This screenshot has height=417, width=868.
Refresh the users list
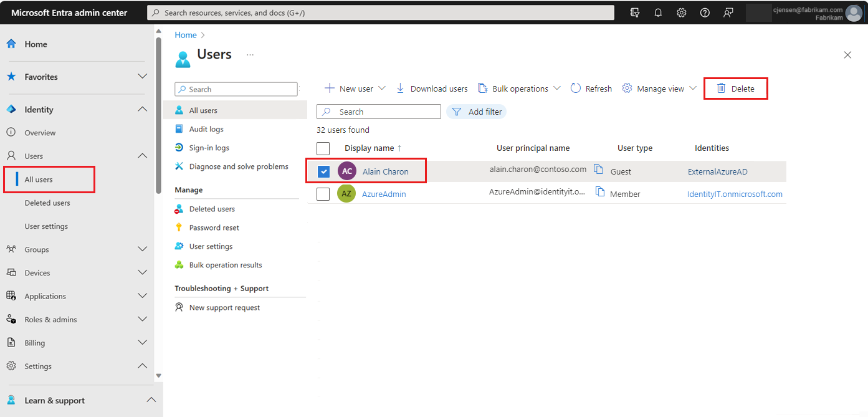(x=589, y=88)
